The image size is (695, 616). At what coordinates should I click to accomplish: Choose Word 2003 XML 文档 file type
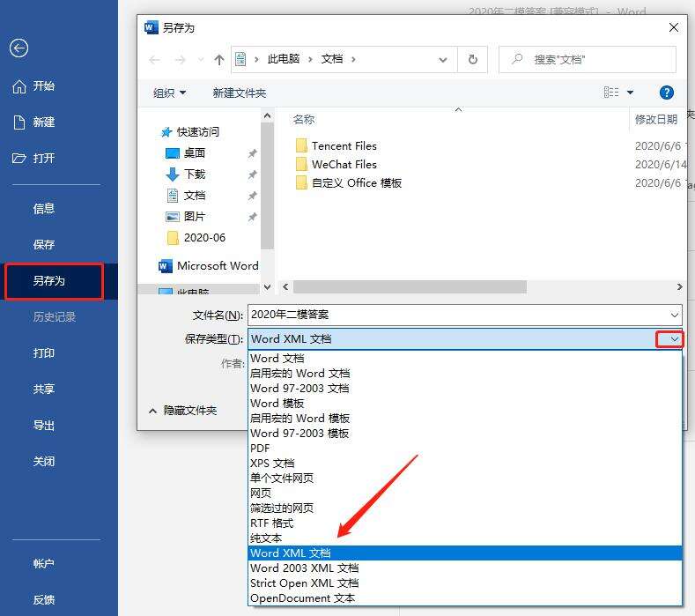[x=464, y=568]
